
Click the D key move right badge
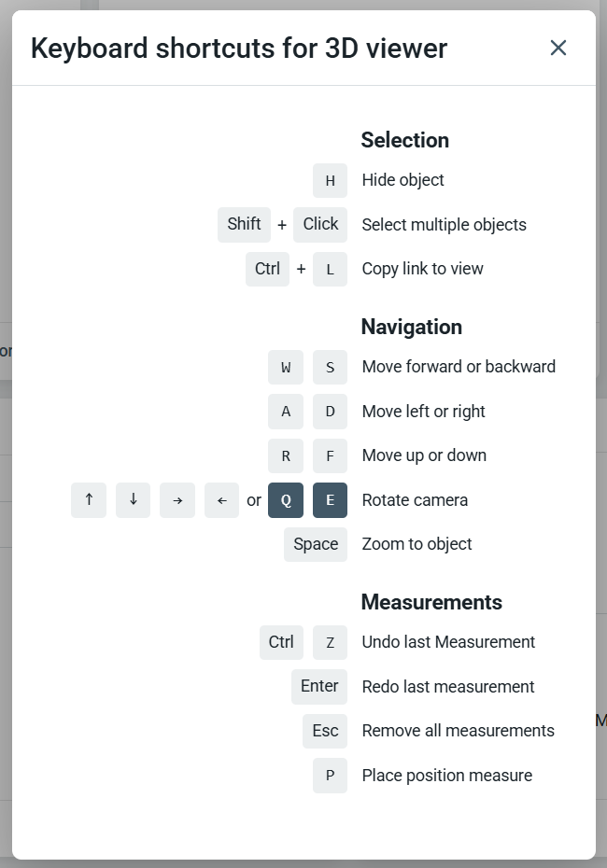(330, 412)
